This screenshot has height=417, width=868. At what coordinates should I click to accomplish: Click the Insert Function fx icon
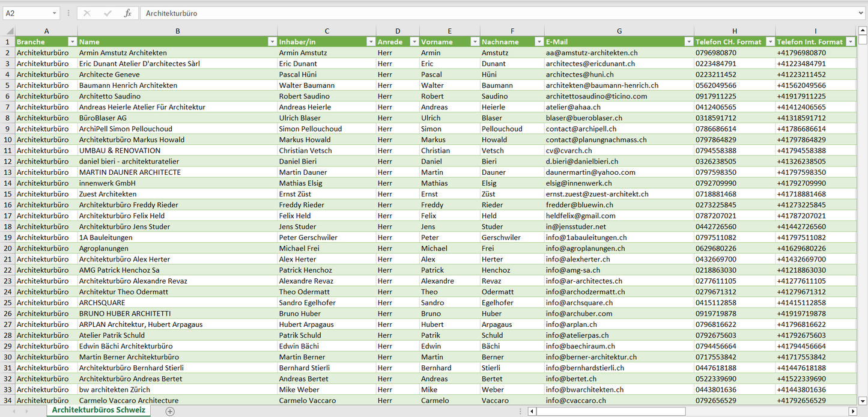click(127, 13)
